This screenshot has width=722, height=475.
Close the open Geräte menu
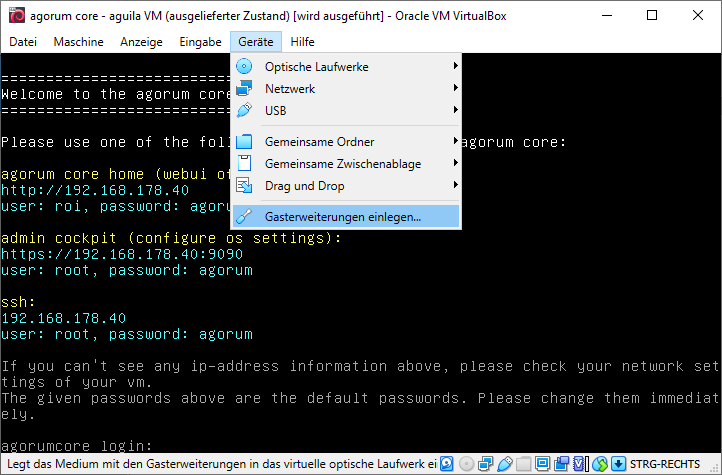click(256, 42)
